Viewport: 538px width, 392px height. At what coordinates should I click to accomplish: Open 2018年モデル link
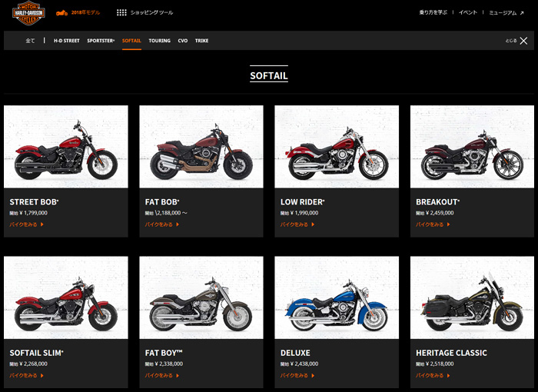pos(85,13)
